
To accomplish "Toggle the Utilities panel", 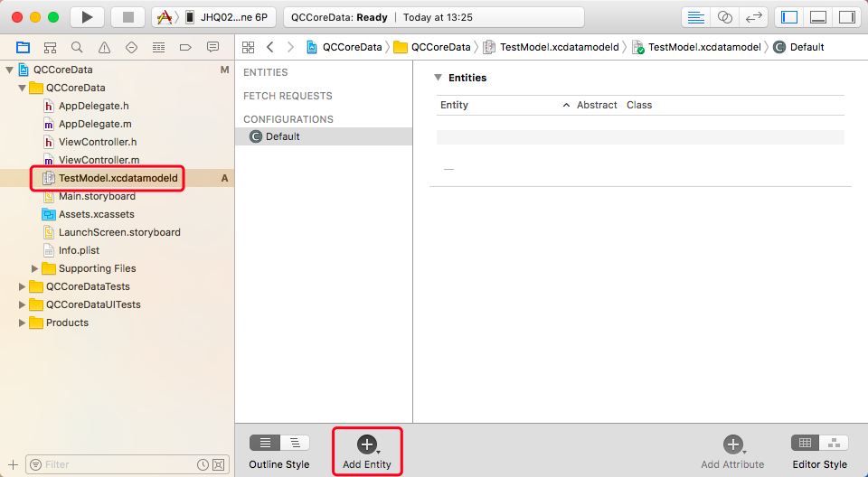I will point(847,17).
